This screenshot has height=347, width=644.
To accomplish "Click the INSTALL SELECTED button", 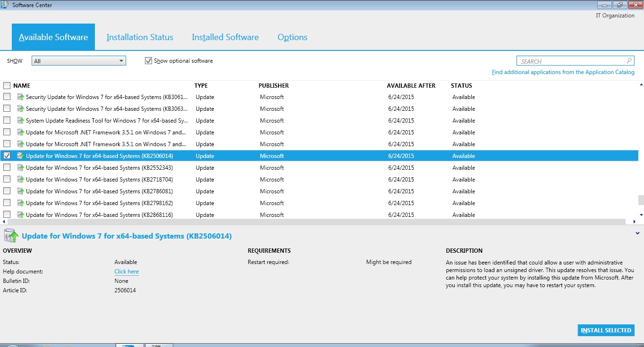I will 606,330.
